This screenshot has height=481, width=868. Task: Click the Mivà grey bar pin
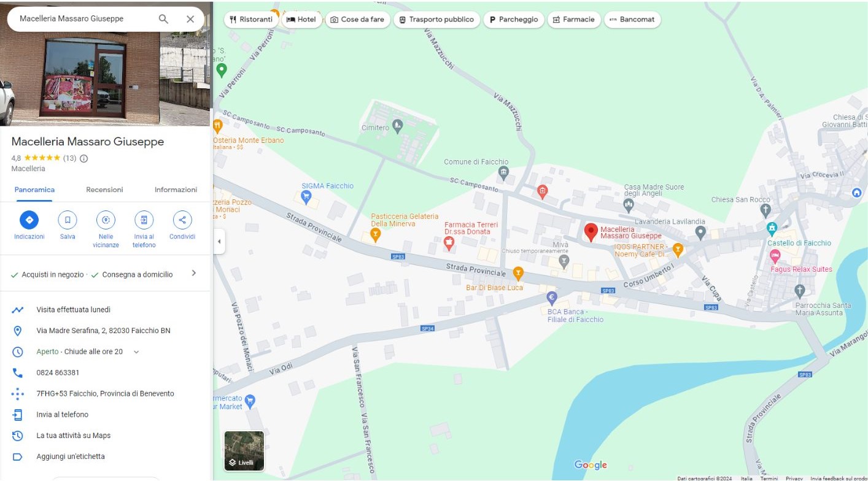(x=564, y=262)
